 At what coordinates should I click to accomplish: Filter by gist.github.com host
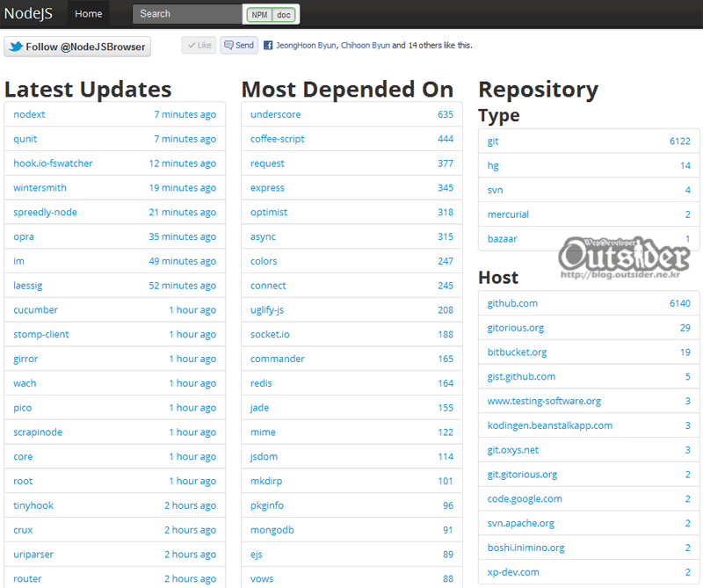point(521,377)
